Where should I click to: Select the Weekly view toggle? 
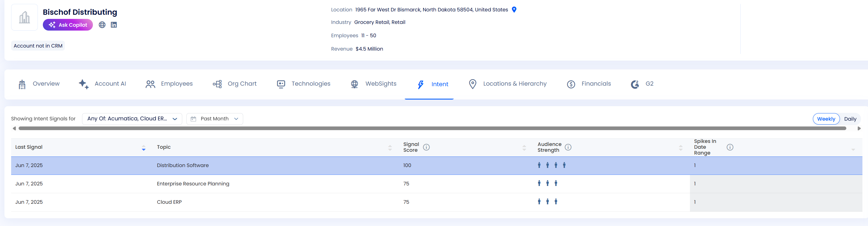(826, 119)
